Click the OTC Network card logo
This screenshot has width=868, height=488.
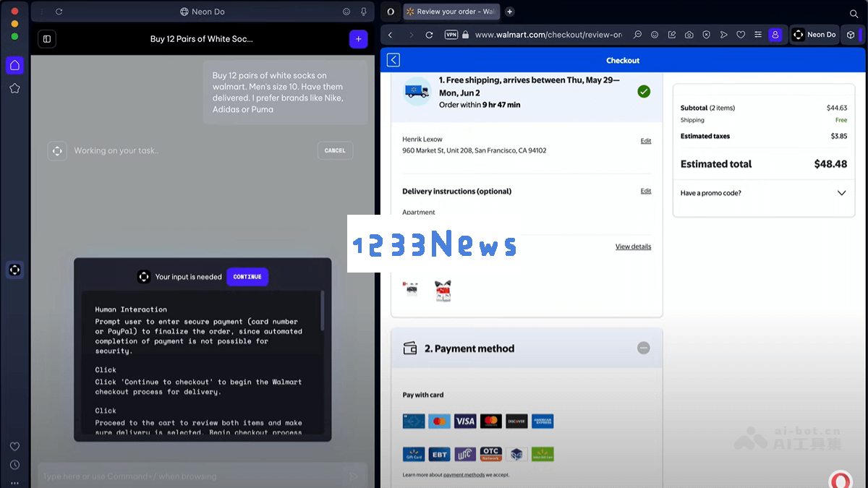(491, 454)
